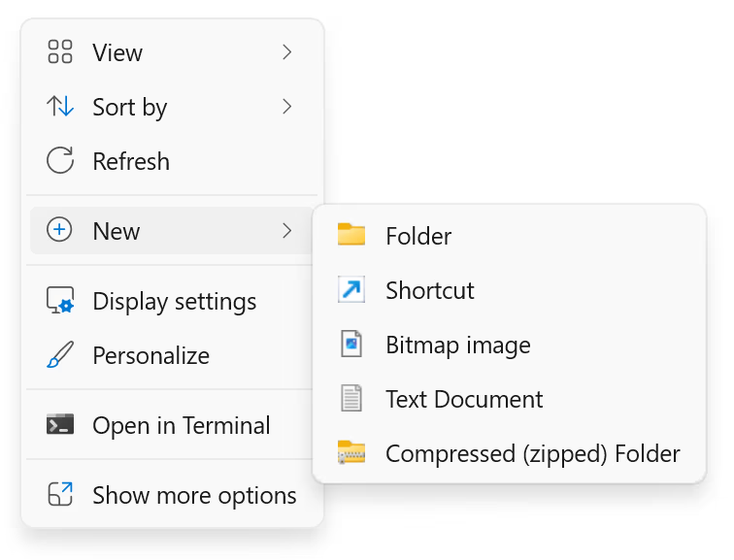Open the View menu entry
This screenshot has width=734, height=560.
[172, 52]
